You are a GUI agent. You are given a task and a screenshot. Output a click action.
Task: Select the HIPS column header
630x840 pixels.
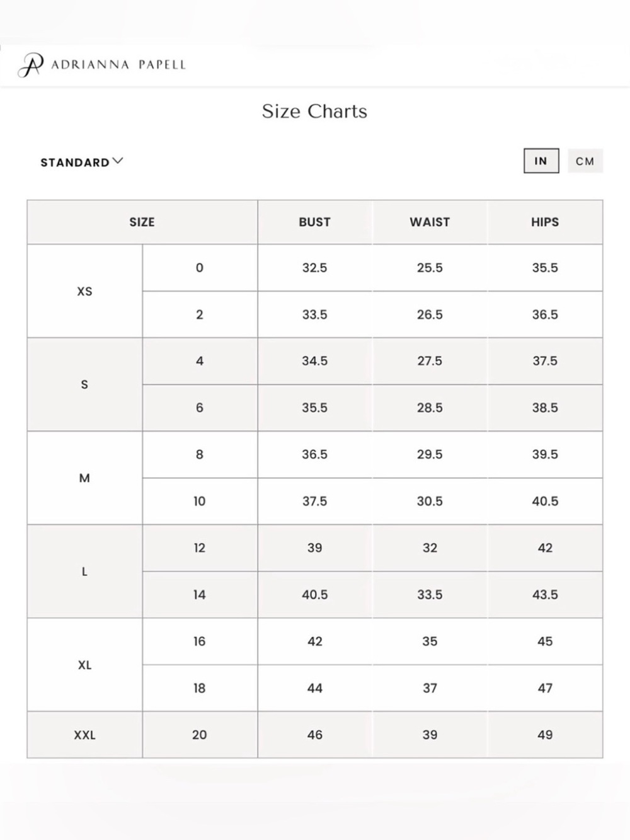(545, 222)
